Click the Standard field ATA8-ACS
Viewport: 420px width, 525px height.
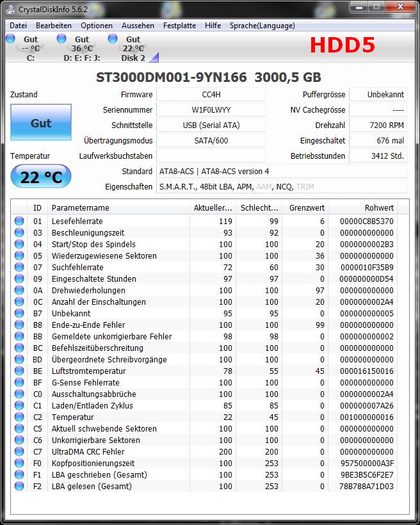click(282, 172)
